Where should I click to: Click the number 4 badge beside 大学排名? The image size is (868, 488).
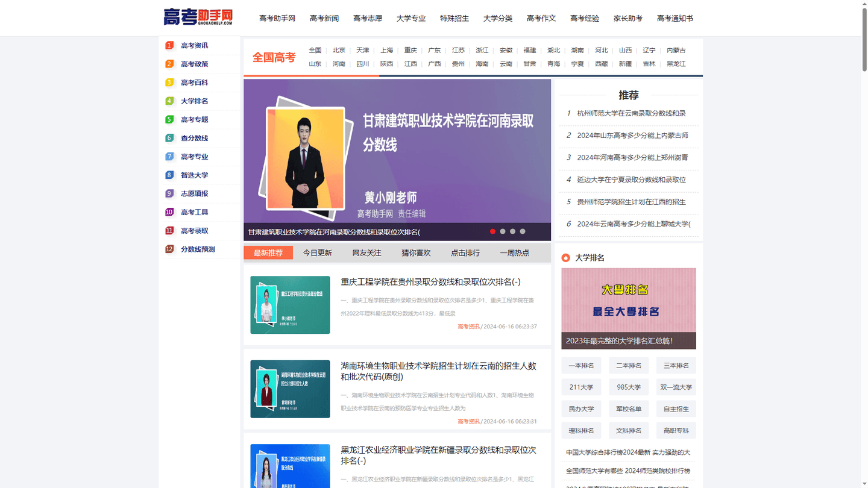[169, 101]
